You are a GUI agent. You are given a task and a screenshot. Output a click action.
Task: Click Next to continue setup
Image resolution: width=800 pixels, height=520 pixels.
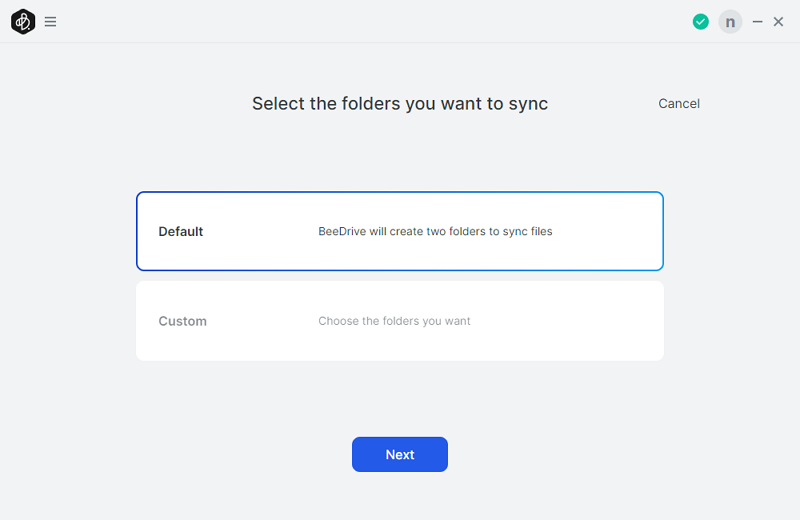(x=399, y=454)
